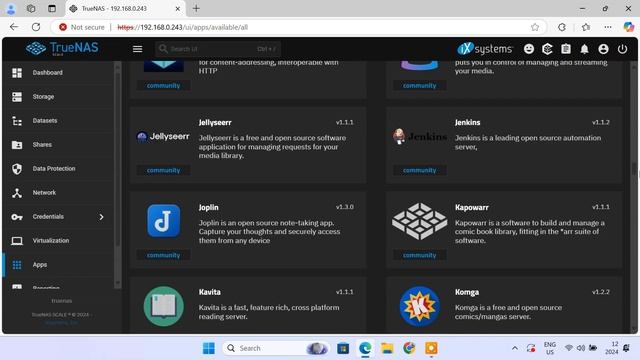Toggle the hamburger menu to collapse sidebar
640x360 pixels.
pyautogui.click(x=138, y=49)
